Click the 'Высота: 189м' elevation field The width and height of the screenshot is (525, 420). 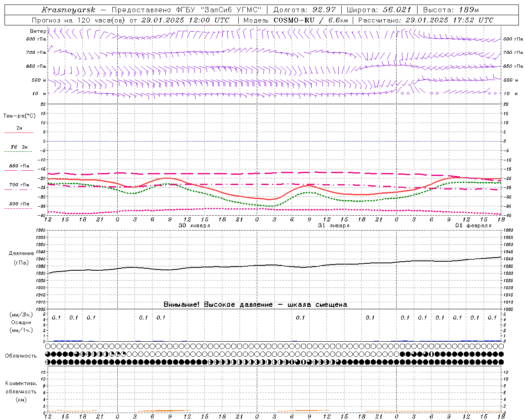click(x=451, y=10)
